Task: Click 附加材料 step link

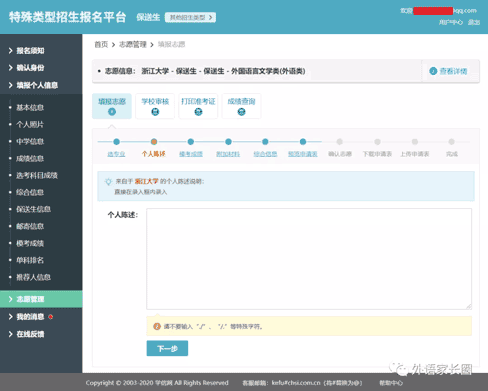Action: coord(228,154)
